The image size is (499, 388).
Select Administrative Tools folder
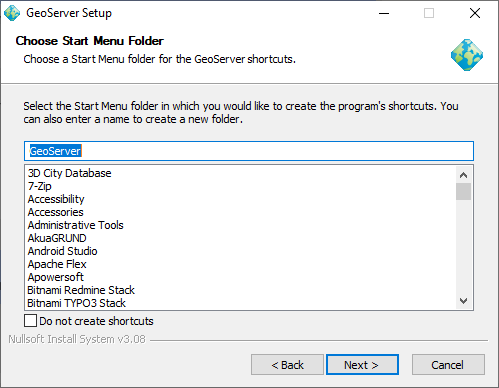click(x=76, y=225)
